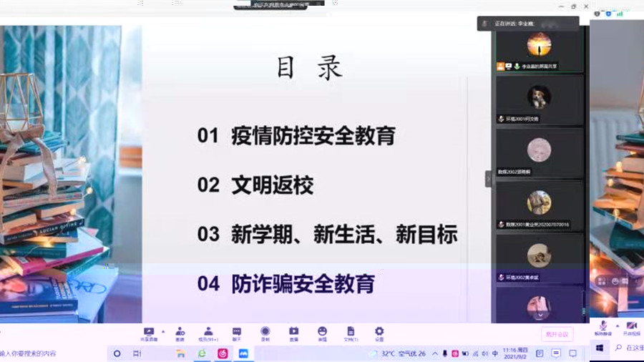The height and width of the screenshot is (362, 644).
Task: Click the currently speaking indicator banner
Action: tap(528, 24)
